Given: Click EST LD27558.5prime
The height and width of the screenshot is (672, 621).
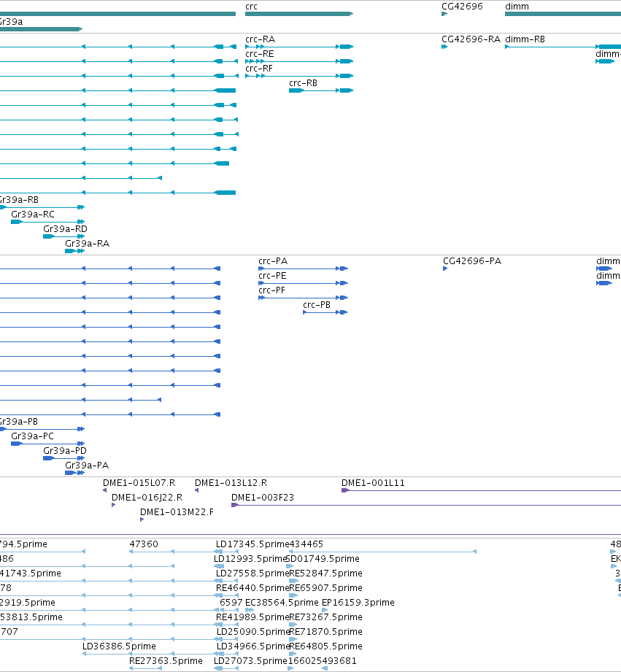Looking at the screenshot, I should (253, 573).
